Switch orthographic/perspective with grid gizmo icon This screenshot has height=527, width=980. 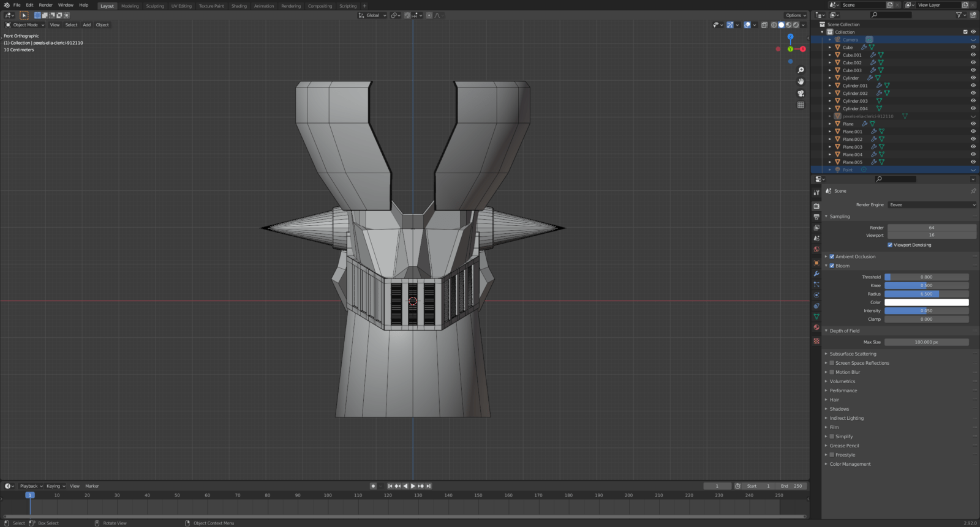tap(801, 105)
